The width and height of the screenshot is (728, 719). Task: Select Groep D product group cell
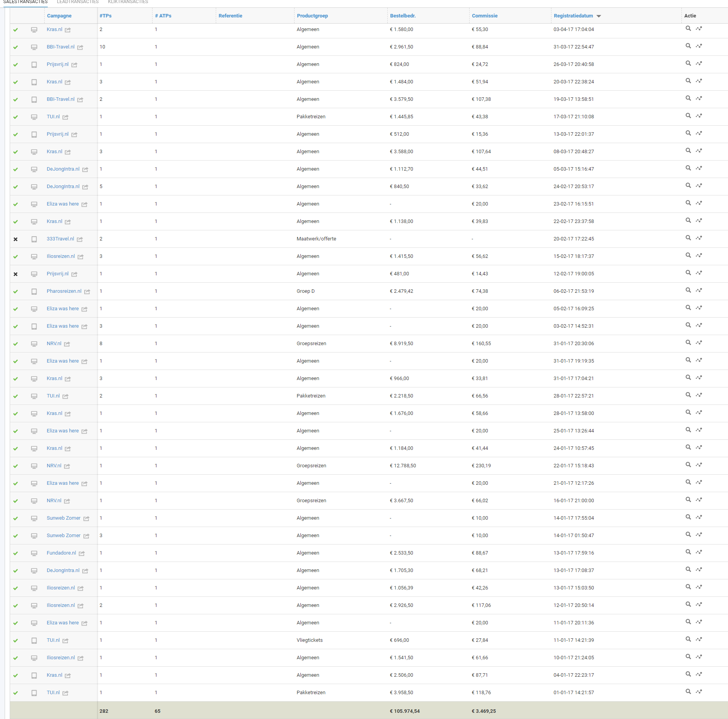[x=305, y=291]
